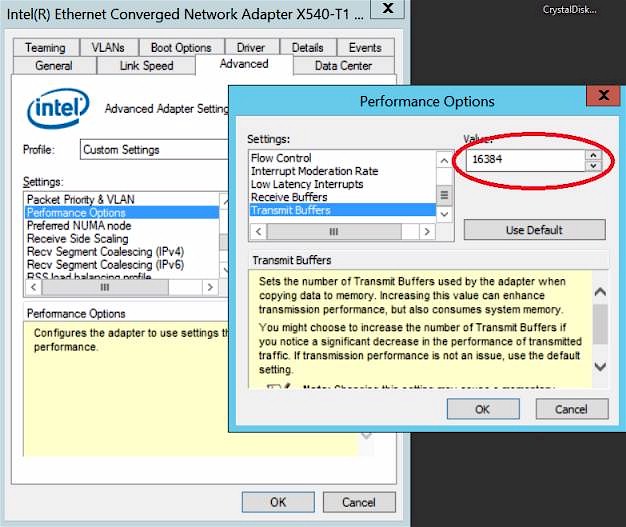Image resolution: width=626 pixels, height=527 pixels.
Task: Open the Profile Custom Settings dropdown
Action: tap(154, 150)
